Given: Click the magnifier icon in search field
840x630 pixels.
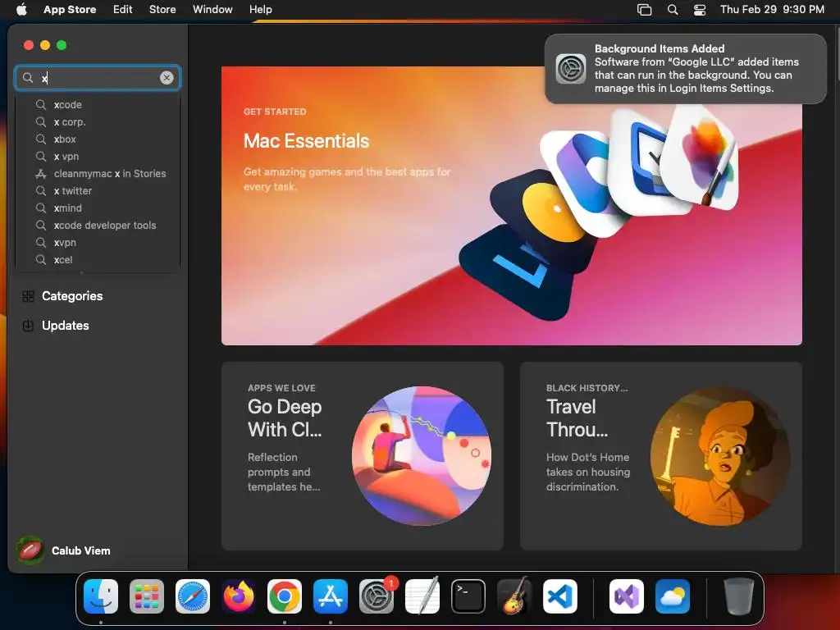Looking at the screenshot, I should [28, 78].
